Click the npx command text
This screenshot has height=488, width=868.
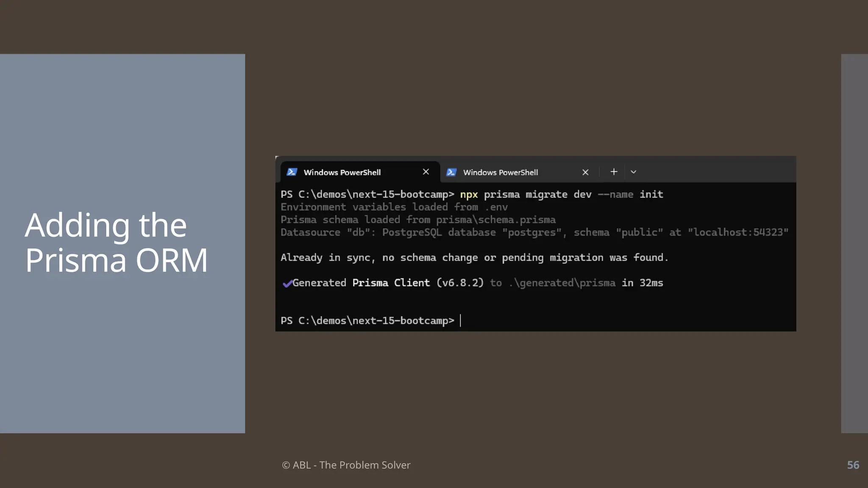click(x=469, y=194)
